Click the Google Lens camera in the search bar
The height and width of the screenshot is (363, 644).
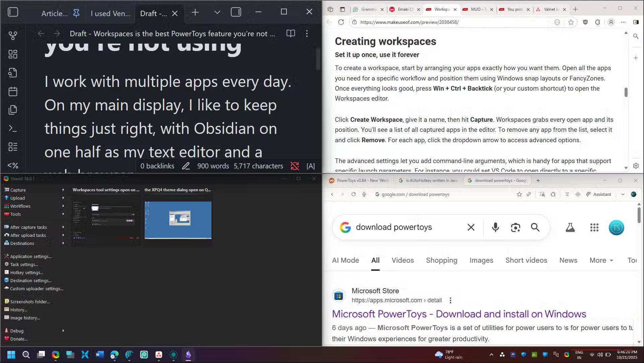(516, 227)
